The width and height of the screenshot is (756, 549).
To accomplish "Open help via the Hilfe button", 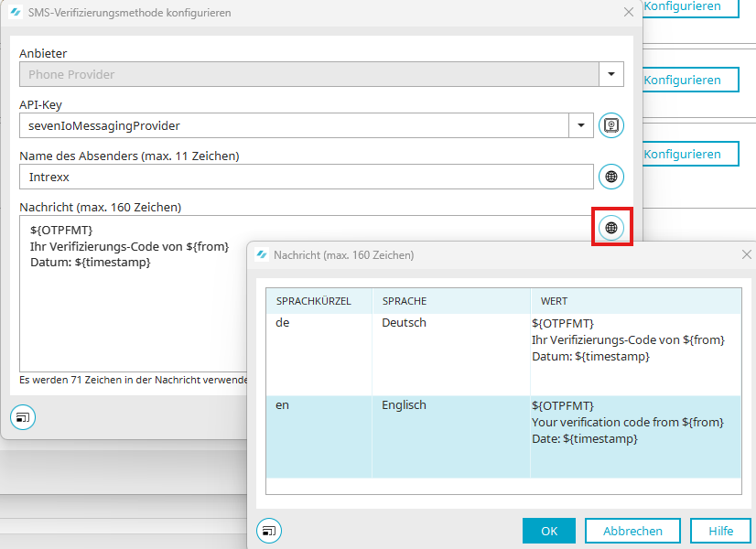I will 720,531.
